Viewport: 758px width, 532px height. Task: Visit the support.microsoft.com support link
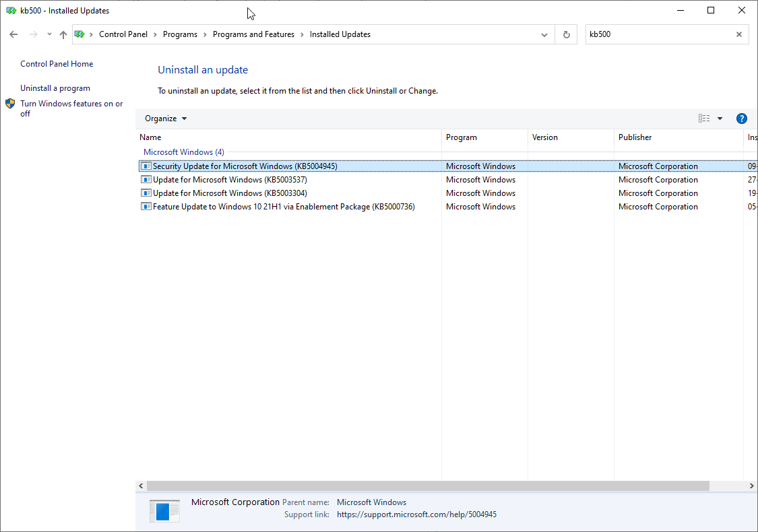416,514
